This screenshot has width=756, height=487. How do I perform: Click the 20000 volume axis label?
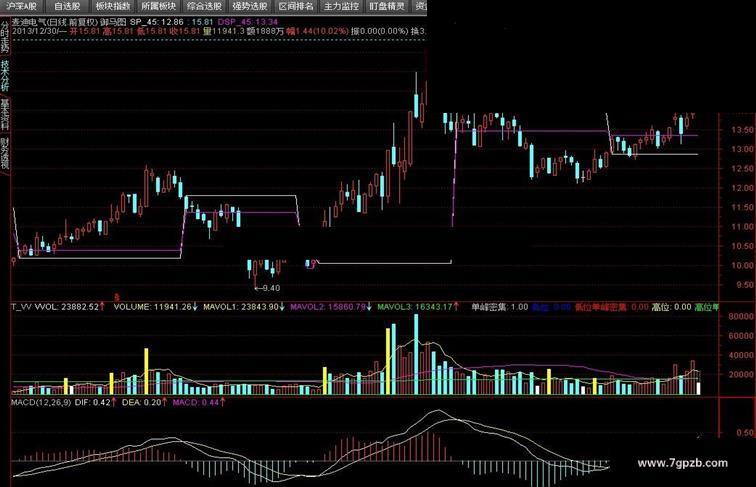(x=741, y=375)
